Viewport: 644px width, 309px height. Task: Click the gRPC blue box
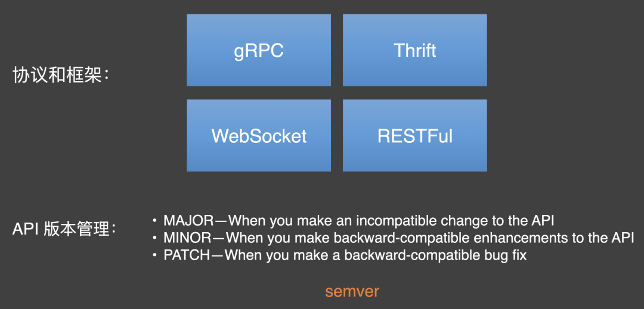(259, 51)
